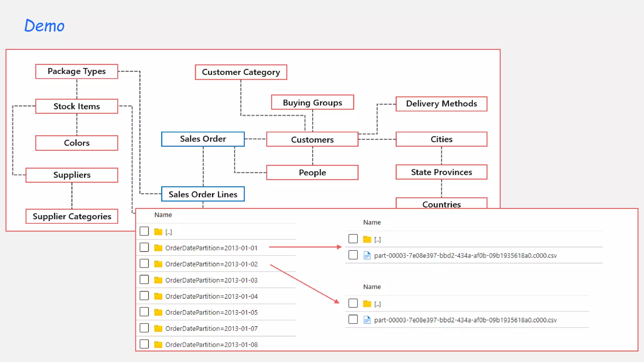Click CSV file icon in lower right list
644x362 pixels.
click(367, 320)
